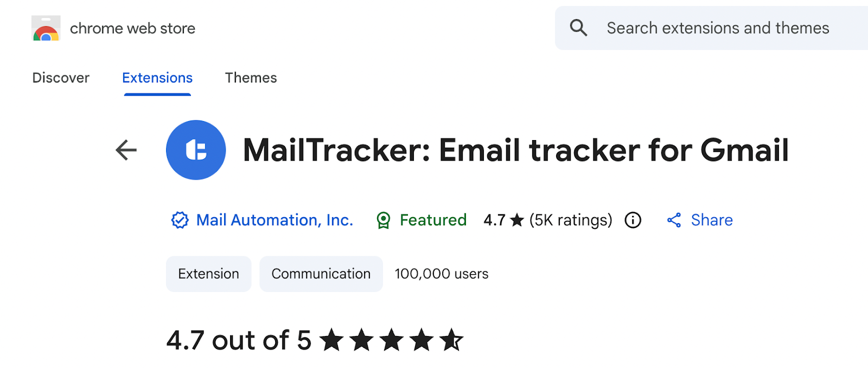Switch to the Themes tab

point(251,78)
